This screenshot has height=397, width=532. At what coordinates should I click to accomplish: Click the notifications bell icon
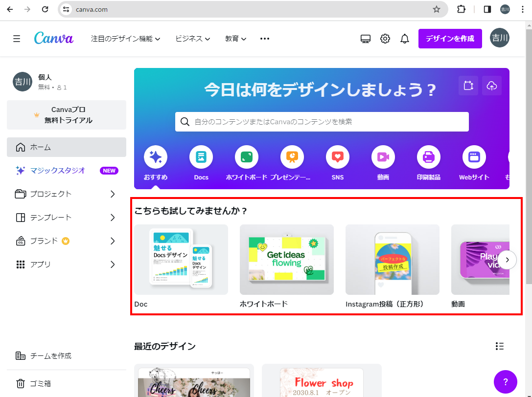pyautogui.click(x=405, y=39)
